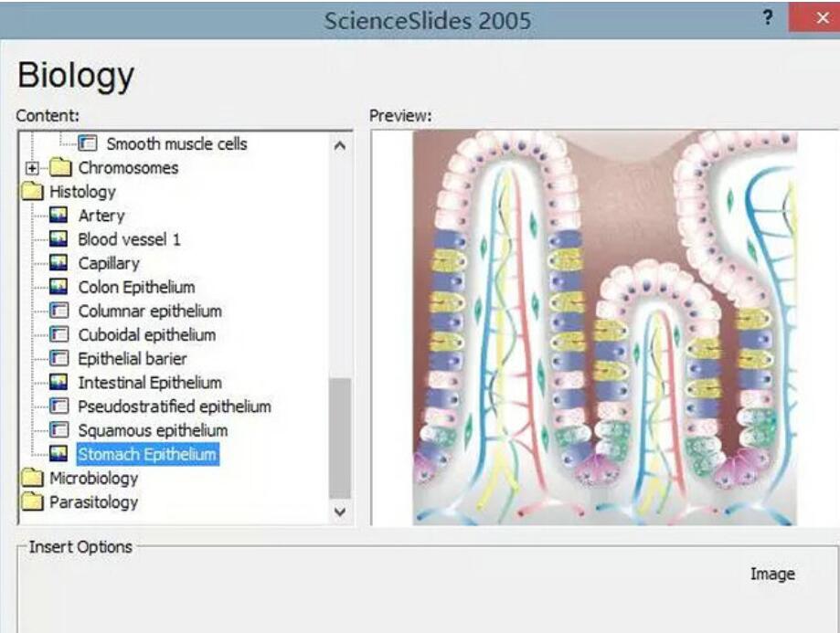Select the Cuboidal epithelium entry
This screenshot has width=840, height=633.
click(146, 335)
